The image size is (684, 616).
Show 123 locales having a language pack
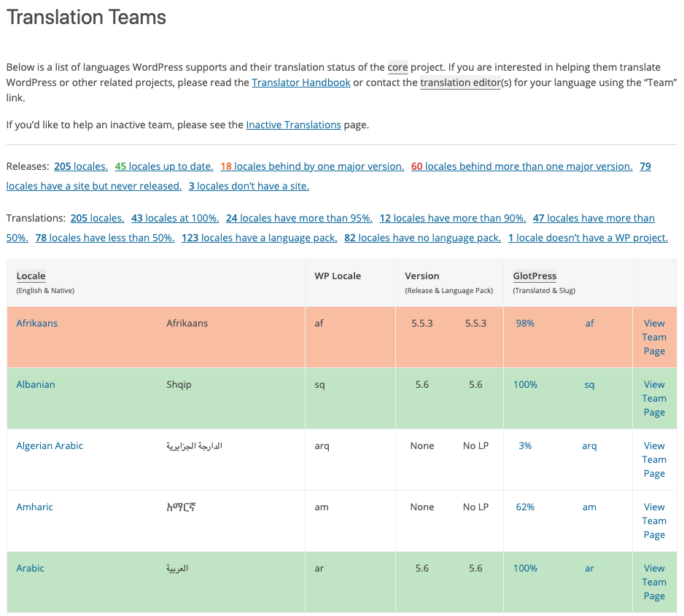tap(259, 238)
